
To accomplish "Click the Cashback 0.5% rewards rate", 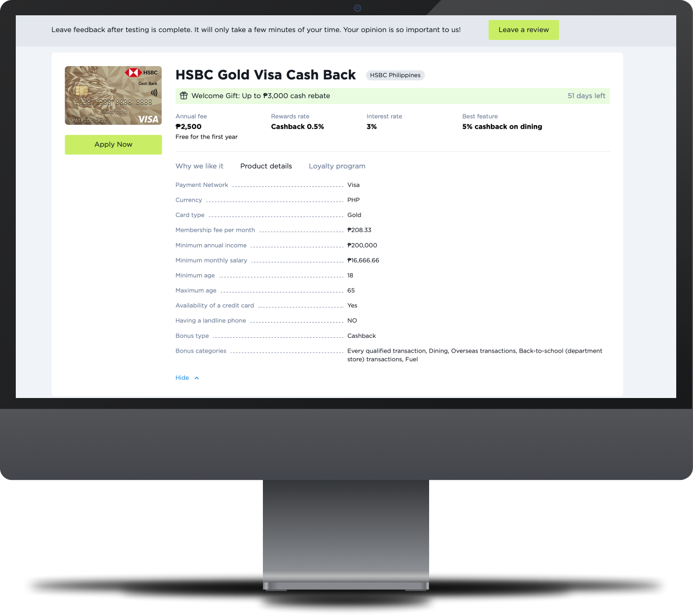I will click(x=297, y=127).
